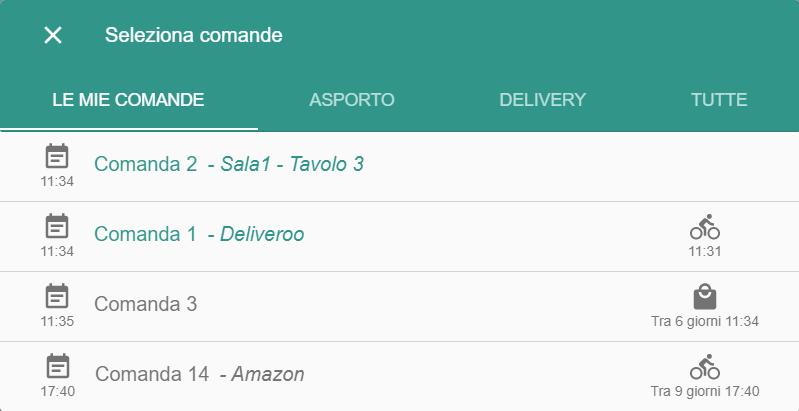Click the order note icon for Comanda 14
The height and width of the screenshot is (411, 799).
pyautogui.click(x=58, y=366)
